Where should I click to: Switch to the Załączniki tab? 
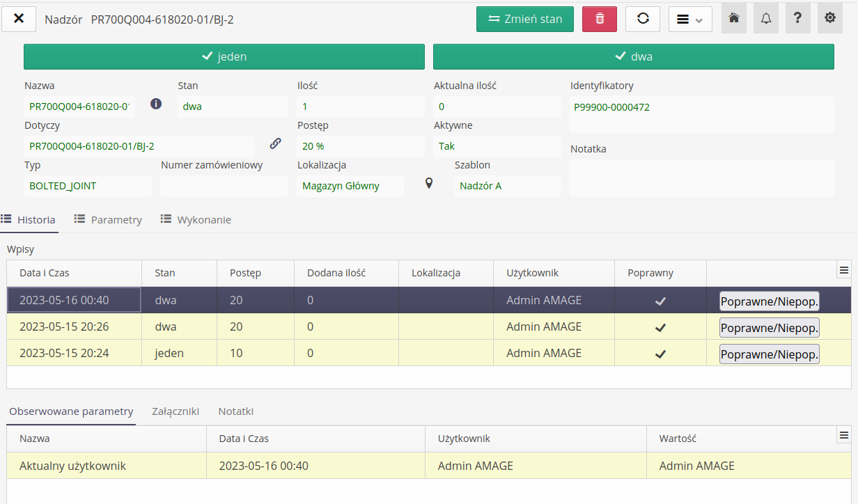coord(175,411)
